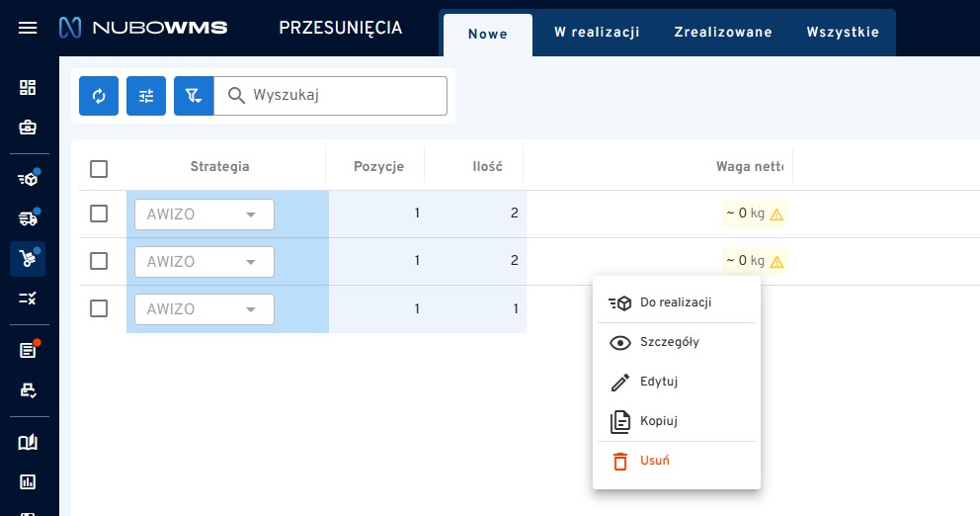The height and width of the screenshot is (516, 980).
Task: Open the table settings sliders button
Action: tap(146, 96)
